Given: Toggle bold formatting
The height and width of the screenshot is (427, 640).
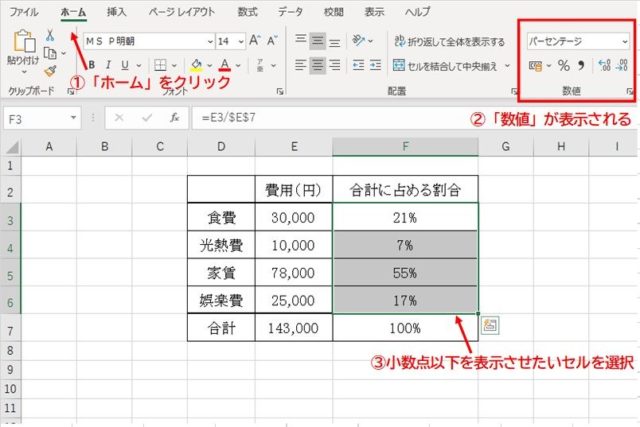Looking at the screenshot, I should tap(90, 66).
